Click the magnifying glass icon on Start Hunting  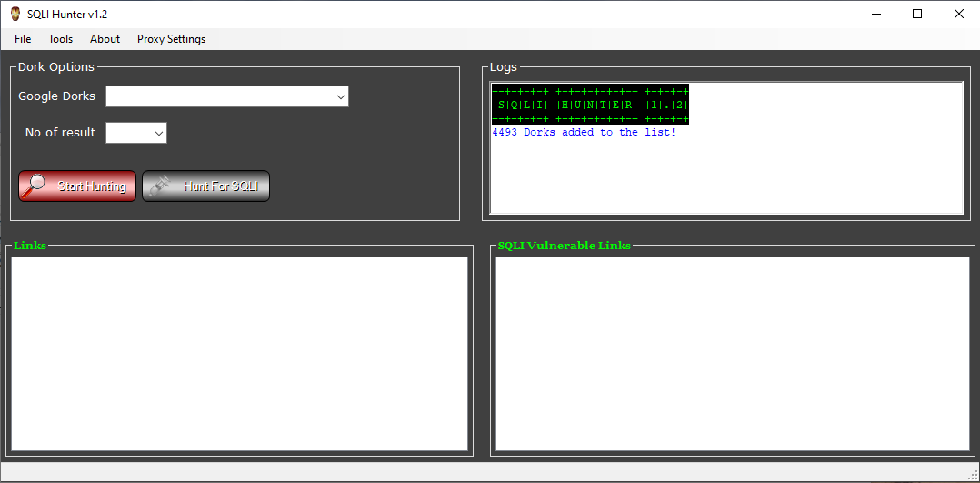pos(35,186)
